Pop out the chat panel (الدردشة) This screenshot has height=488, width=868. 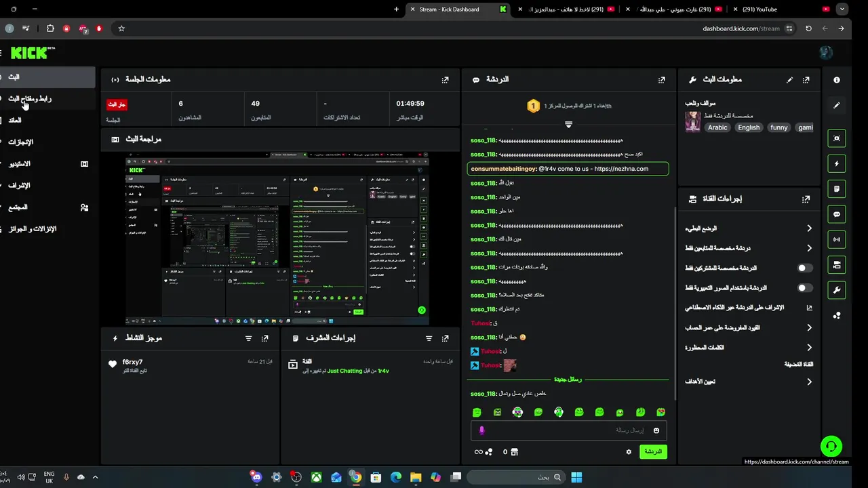[x=662, y=80]
